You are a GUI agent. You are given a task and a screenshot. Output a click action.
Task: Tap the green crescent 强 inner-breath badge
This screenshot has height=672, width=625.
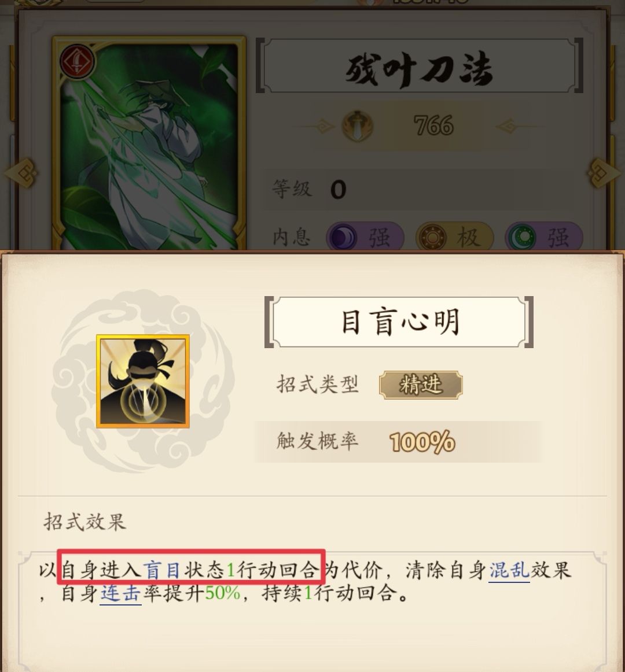[x=544, y=237]
